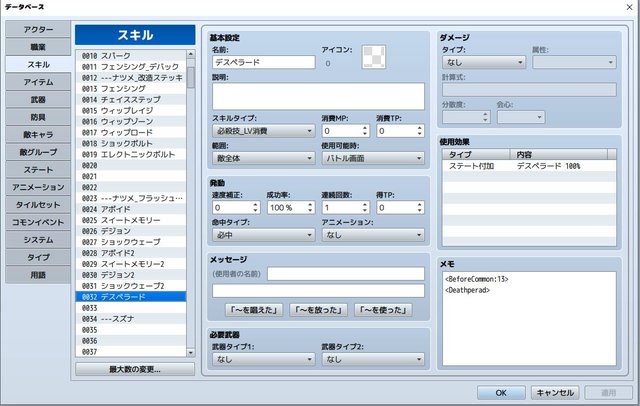Open the 職業 tab
Viewport: 640px width, 406px height.
click(38, 47)
